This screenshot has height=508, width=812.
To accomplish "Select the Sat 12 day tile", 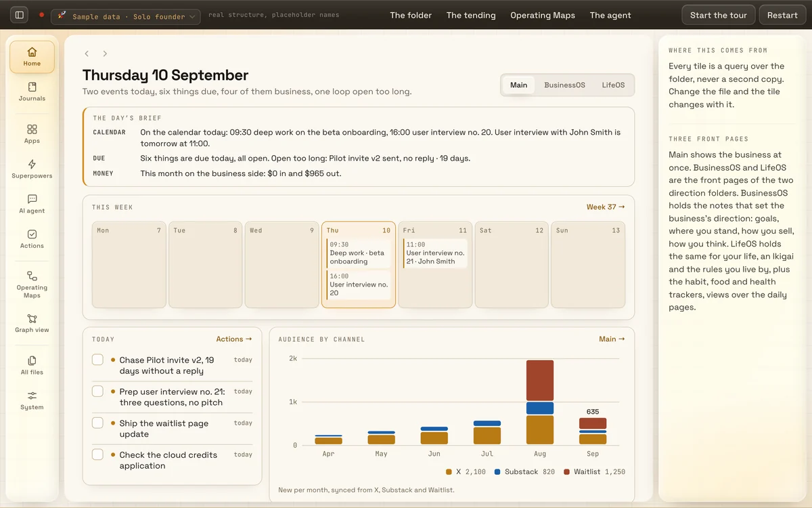I will tap(512, 265).
